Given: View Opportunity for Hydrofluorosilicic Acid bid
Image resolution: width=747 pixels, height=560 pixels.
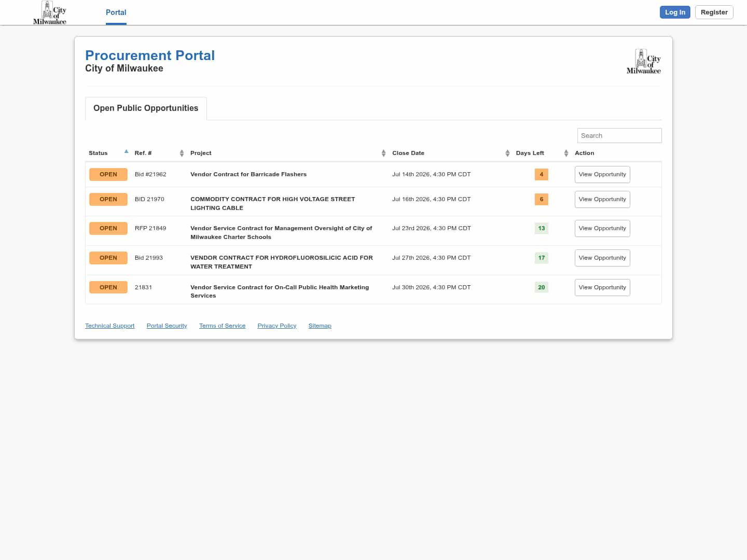Looking at the screenshot, I should [x=602, y=258].
